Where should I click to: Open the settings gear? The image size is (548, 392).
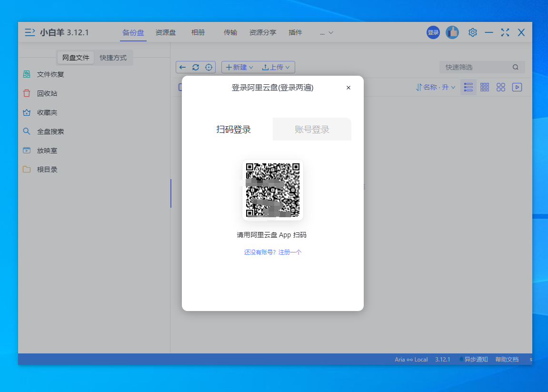click(472, 32)
